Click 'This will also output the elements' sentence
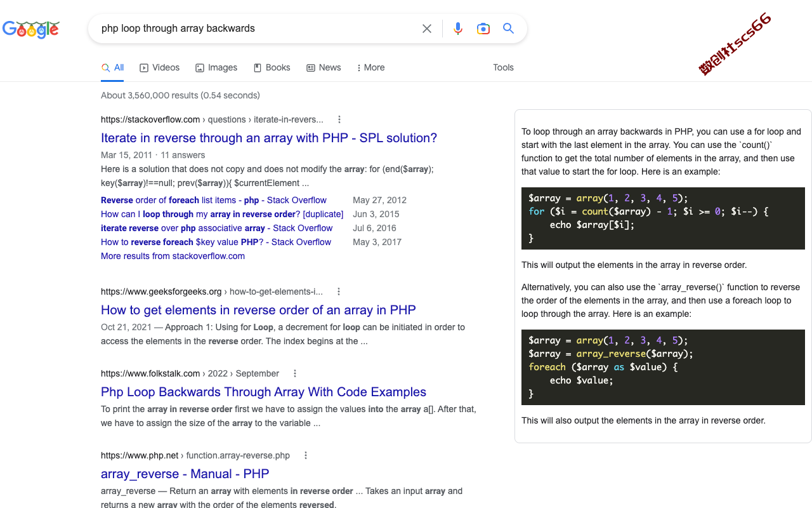This screenshot has height=508, width=812. 643,420
